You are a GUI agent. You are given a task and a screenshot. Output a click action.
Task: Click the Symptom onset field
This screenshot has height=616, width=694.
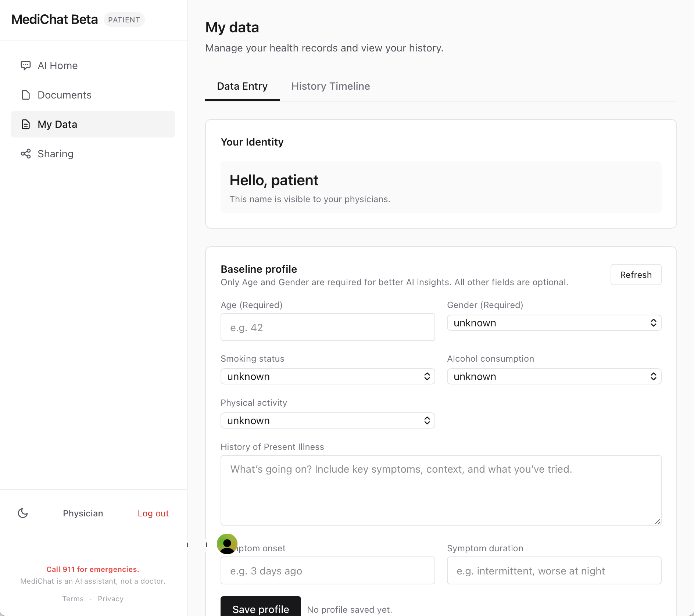pyautogui.click(x=328, y=570)
